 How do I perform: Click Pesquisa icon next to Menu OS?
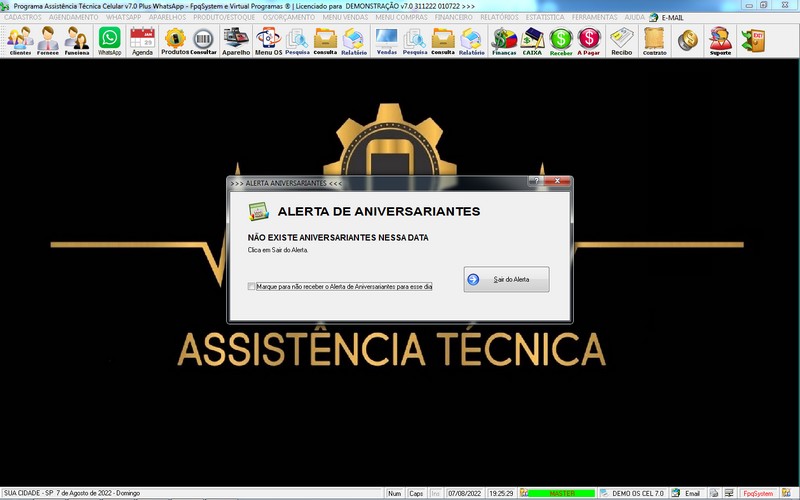tap(297, 41)
